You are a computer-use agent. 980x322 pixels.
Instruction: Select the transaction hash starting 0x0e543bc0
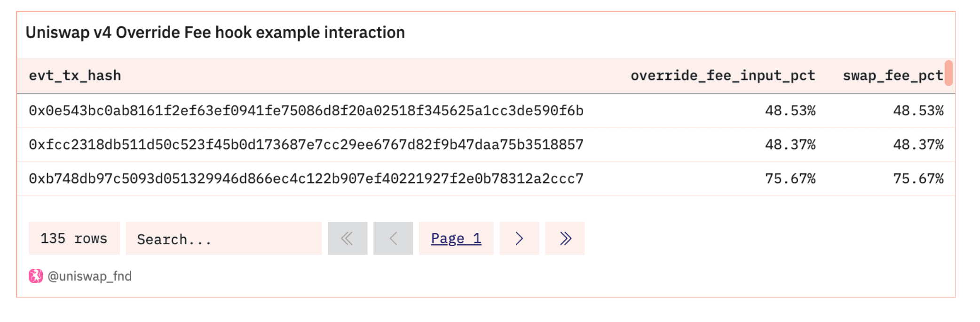tap(306, 111)
